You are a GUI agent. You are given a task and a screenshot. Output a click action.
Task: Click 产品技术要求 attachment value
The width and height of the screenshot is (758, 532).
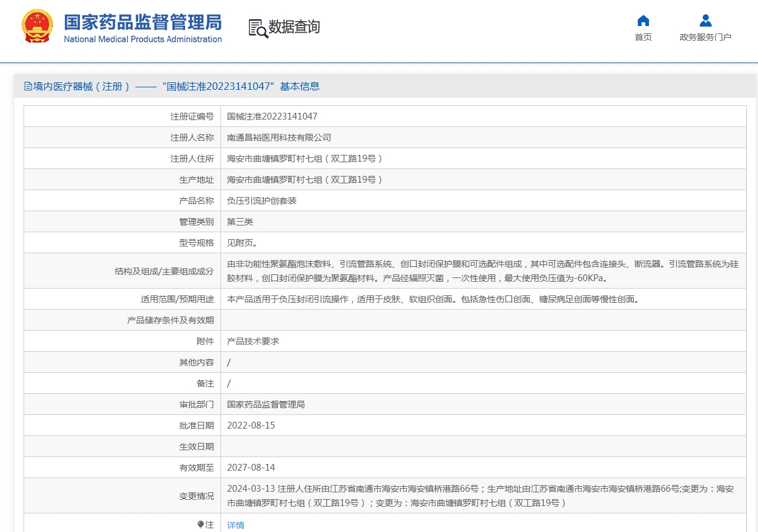(x=253, y=341)
